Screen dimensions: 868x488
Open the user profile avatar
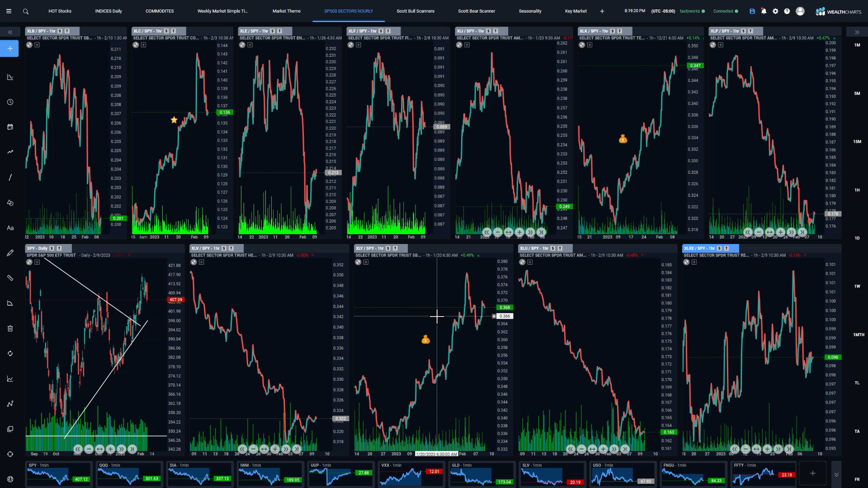click(800, 11)
